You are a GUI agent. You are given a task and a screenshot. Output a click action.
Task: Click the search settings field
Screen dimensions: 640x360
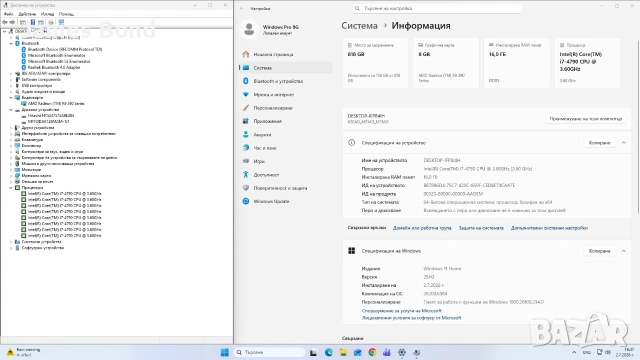pyautogui.click(x=437, y=8)
